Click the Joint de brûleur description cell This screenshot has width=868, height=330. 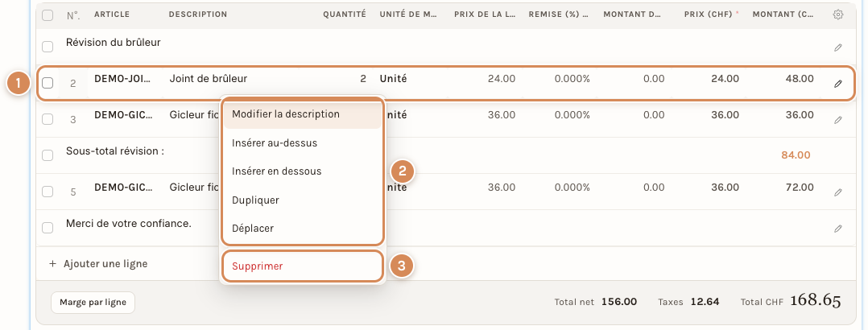(x=208, y=79)
